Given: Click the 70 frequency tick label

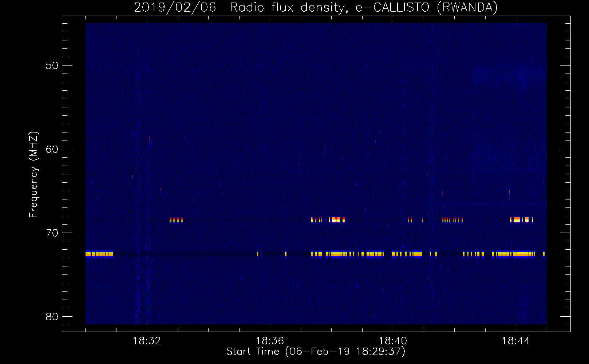Looking at the screenshot, I should pyautogui.click(x=52, y=233).
